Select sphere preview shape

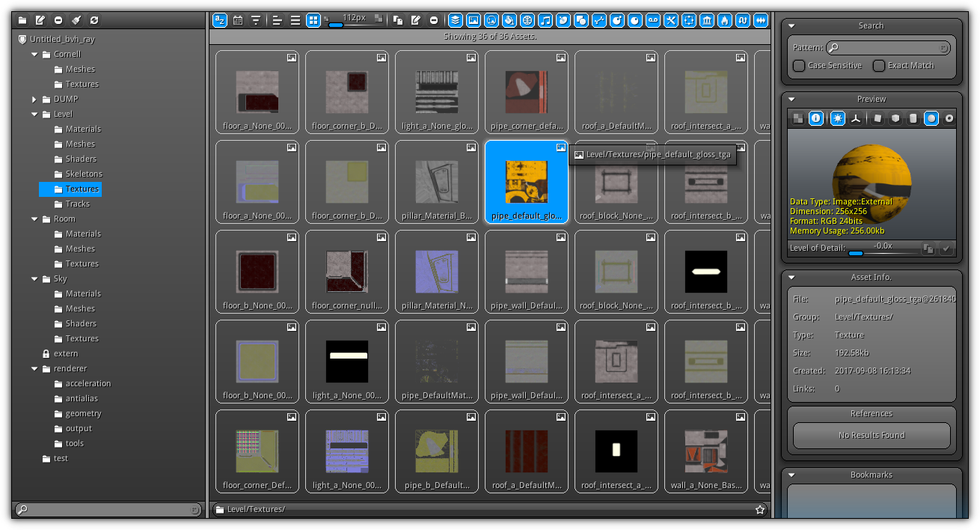tap(931, 118)
